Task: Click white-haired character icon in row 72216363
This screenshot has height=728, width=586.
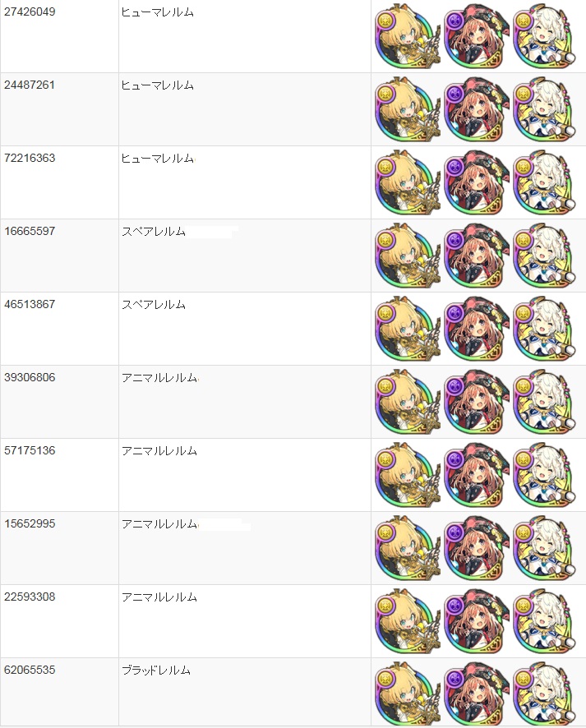Action: (545, 183)
